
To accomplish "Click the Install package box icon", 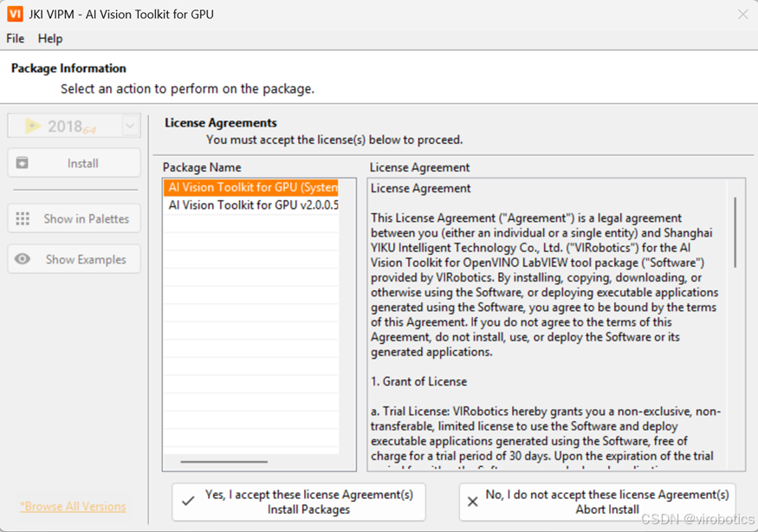I will click(23, 163).
